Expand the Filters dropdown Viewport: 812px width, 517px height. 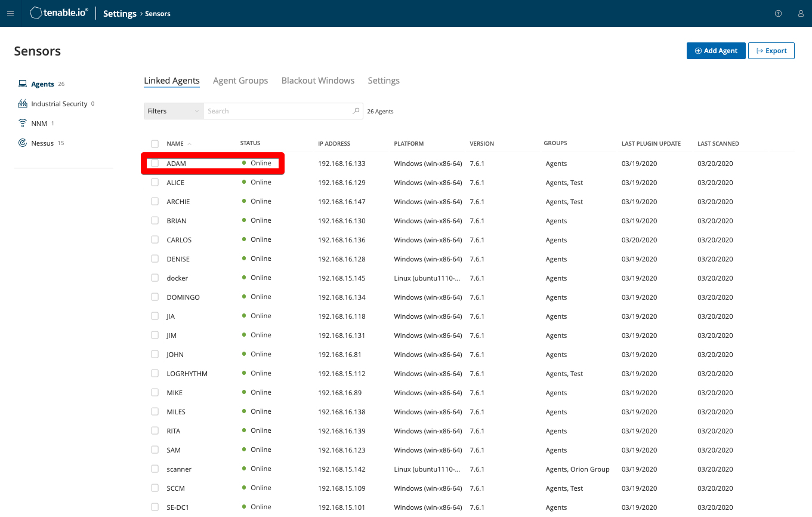coord(174,111)
